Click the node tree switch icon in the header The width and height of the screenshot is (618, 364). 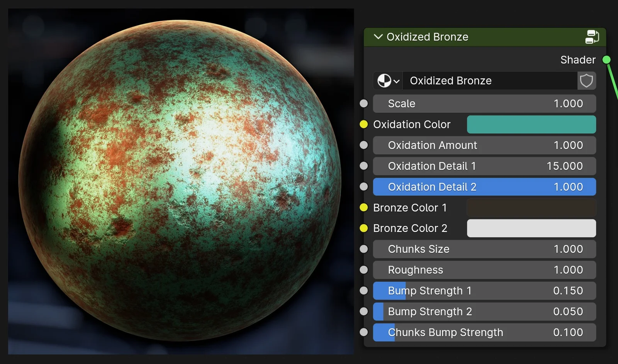[591, 37]
